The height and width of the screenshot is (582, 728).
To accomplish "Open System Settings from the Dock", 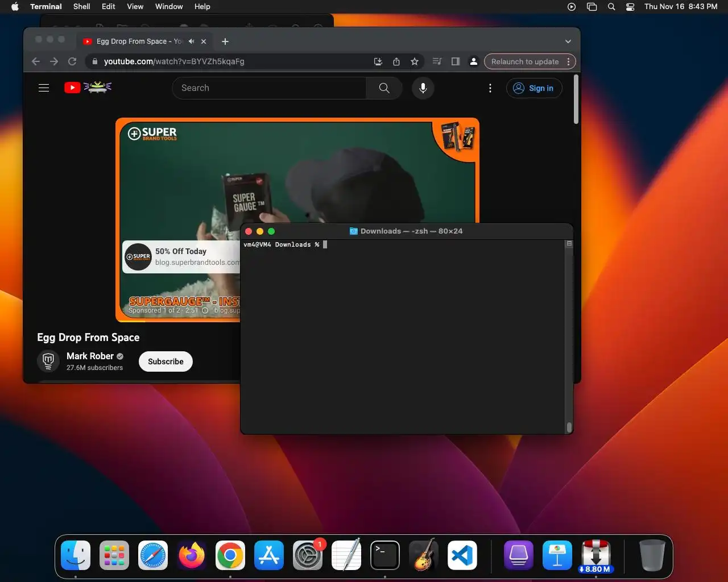I will pyautogui.click(x=308, y=555).
